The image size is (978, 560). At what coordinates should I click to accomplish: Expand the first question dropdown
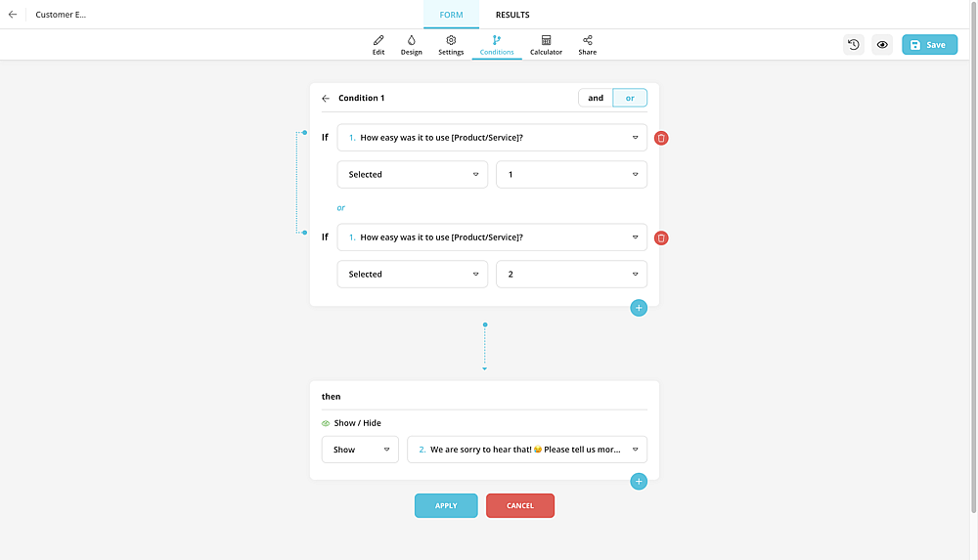click(x=492, y=138)
